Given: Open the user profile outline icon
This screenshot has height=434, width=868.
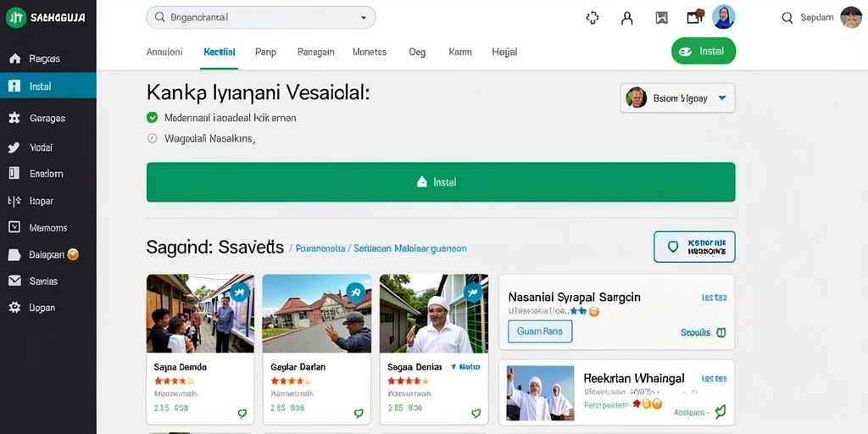Looking at the screenshot, I should coord(627,18).
